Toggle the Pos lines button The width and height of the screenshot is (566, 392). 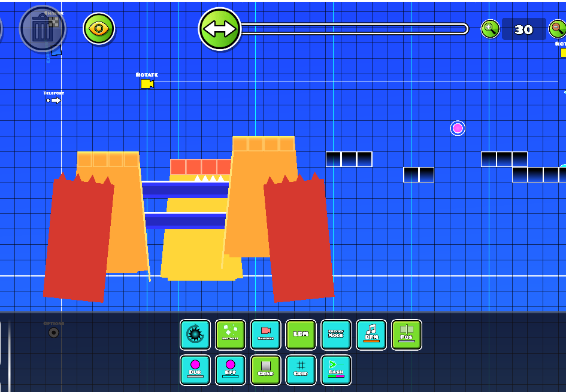(x=407, y=335)
